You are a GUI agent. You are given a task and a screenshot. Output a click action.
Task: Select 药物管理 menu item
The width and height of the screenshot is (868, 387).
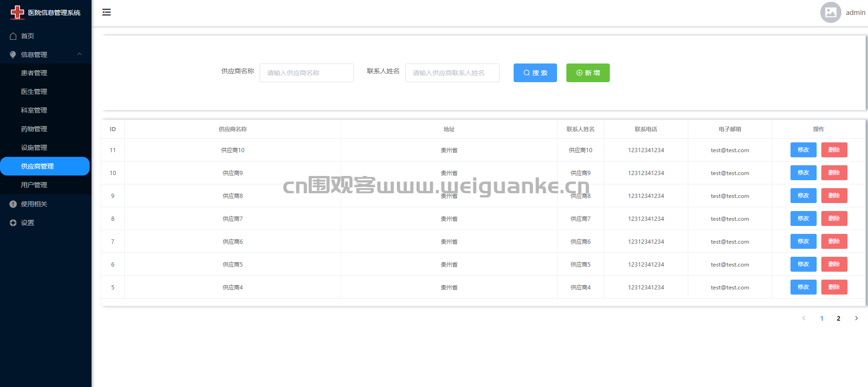34,129
